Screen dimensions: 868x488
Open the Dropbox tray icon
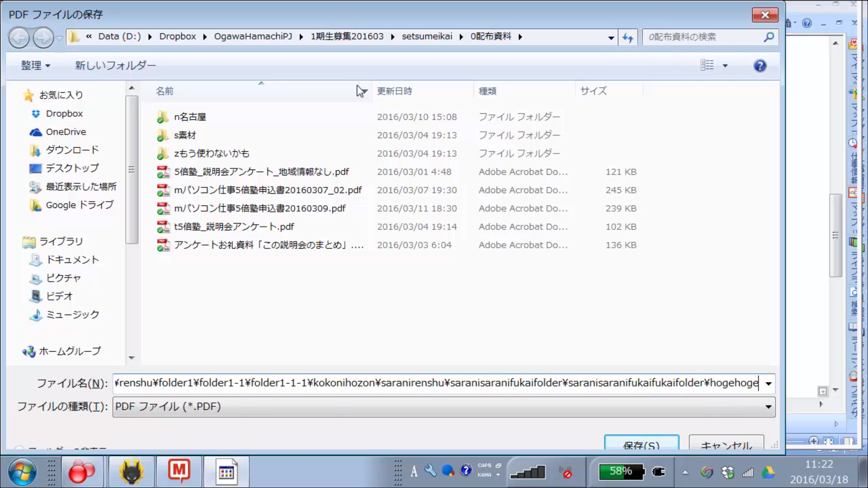tap(727, 473)
